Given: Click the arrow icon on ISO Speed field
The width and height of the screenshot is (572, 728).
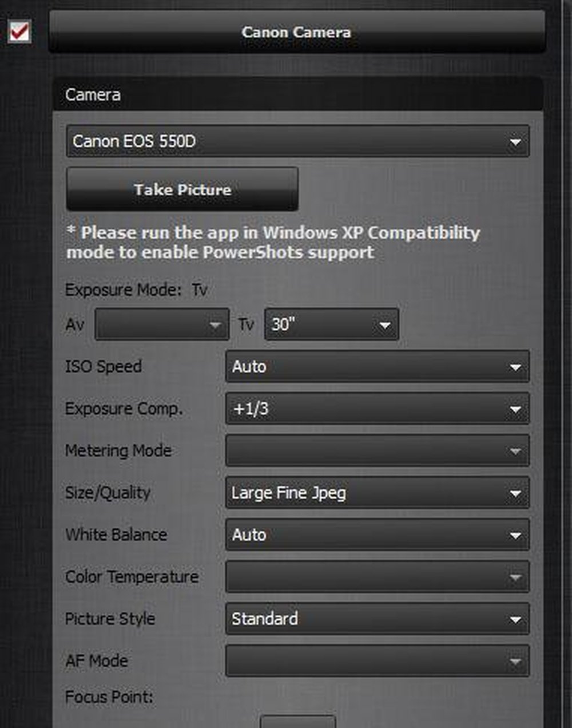Looking at the screenshot, I should click(x=515, y=367).
